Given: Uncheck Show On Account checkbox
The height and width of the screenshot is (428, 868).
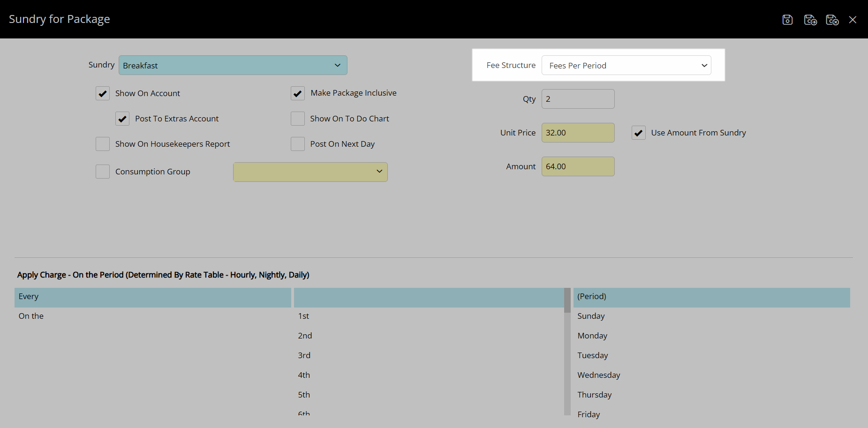Looking at the screenshot, I should 103,93.
